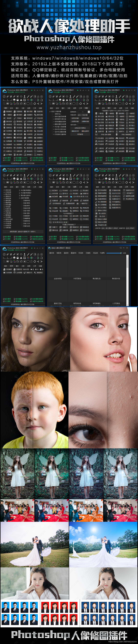Apply 水系写真色 preset in 调色区
The height and width of the screenshot is (644, 138).
tap(77, 279)
